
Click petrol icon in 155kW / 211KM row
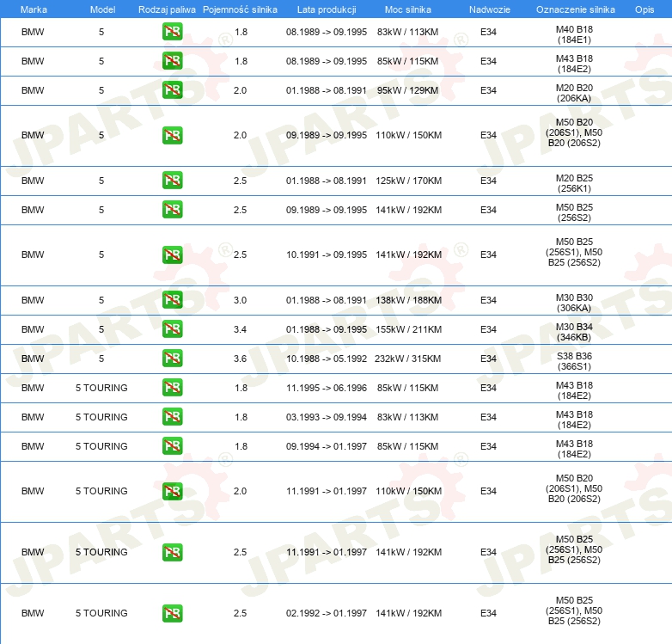point(172,329)
